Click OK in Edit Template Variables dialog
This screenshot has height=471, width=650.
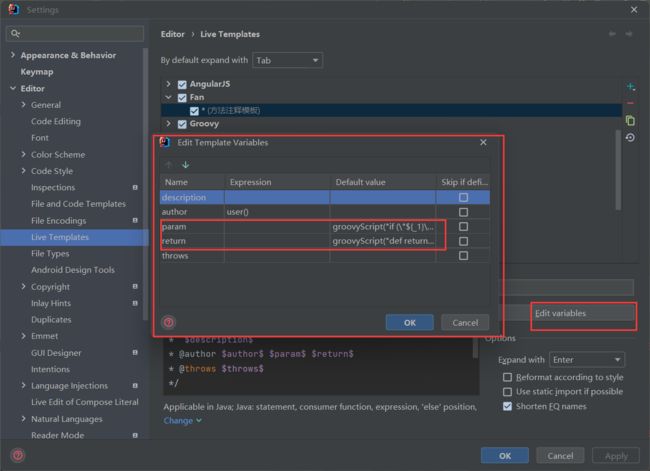410,323
